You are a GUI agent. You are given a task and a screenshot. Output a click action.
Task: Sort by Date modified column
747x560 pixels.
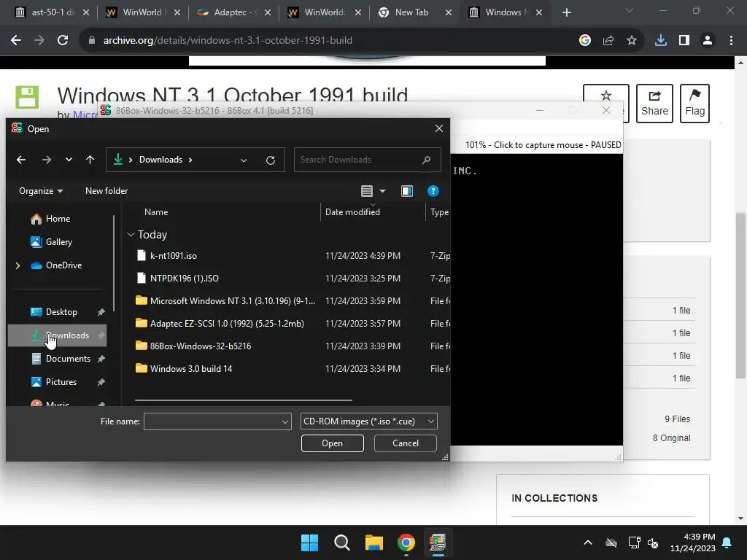[x=352, y=212]
